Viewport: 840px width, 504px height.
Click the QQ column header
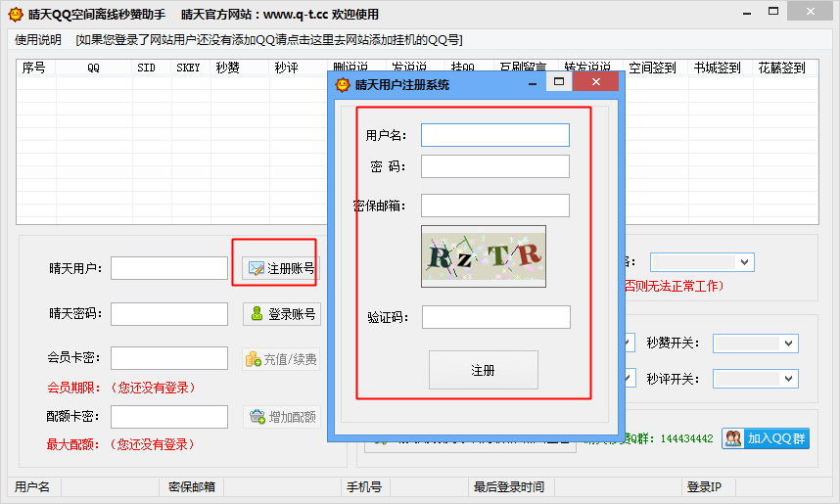click(x=93, y=69)
